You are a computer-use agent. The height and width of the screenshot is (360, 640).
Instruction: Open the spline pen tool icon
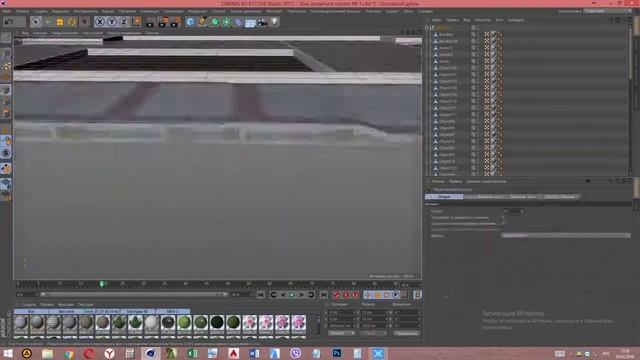click(x=202, y=22)
